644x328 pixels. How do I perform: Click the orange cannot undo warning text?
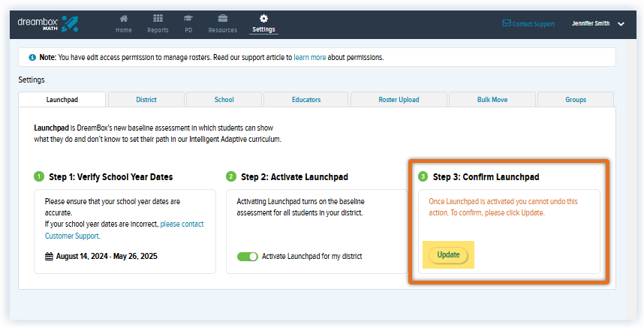click(503, 207)
